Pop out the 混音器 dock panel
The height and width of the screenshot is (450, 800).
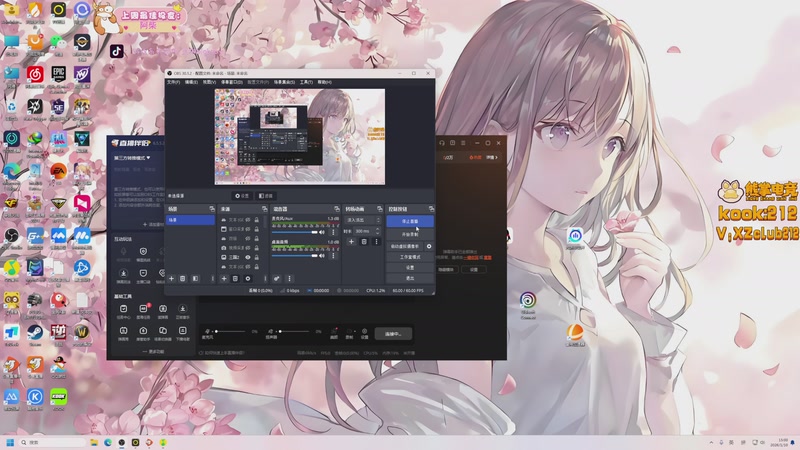click(x=337, y=209)
